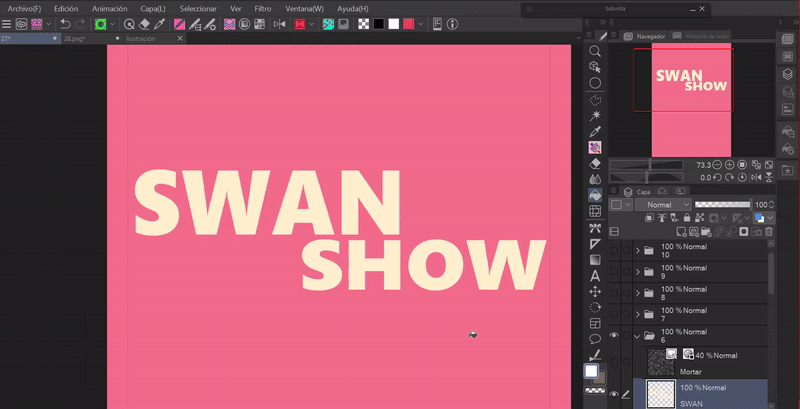Viewport: 800px width, 409px height.
Task: Select the Balloon speech bubble tool
Action: (595, 339)
